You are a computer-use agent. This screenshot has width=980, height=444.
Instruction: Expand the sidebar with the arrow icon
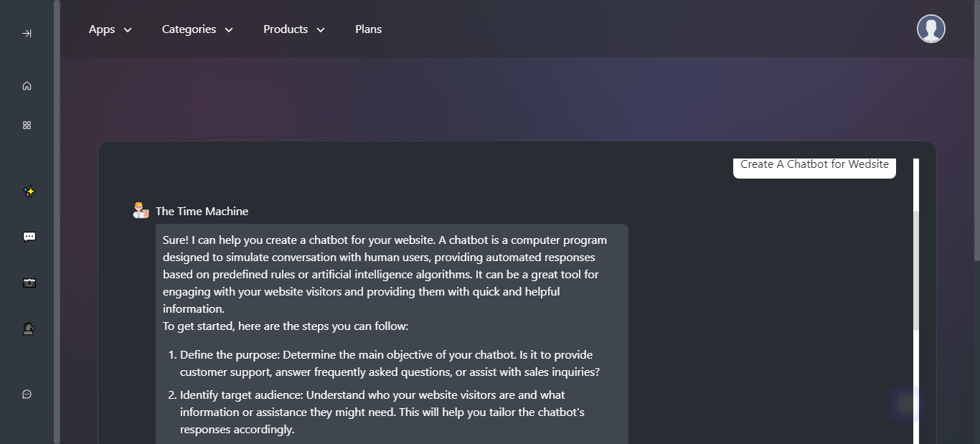click(x=27, y=34)
